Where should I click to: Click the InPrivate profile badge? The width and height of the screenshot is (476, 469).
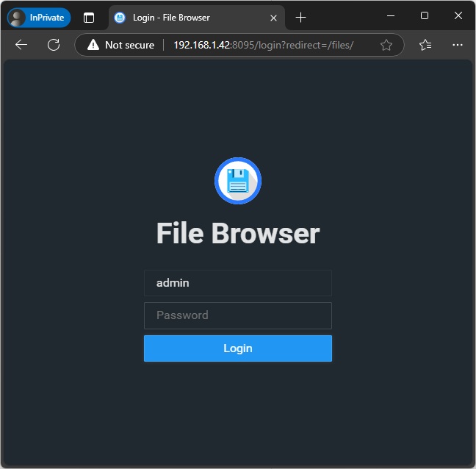click(39, 18)
